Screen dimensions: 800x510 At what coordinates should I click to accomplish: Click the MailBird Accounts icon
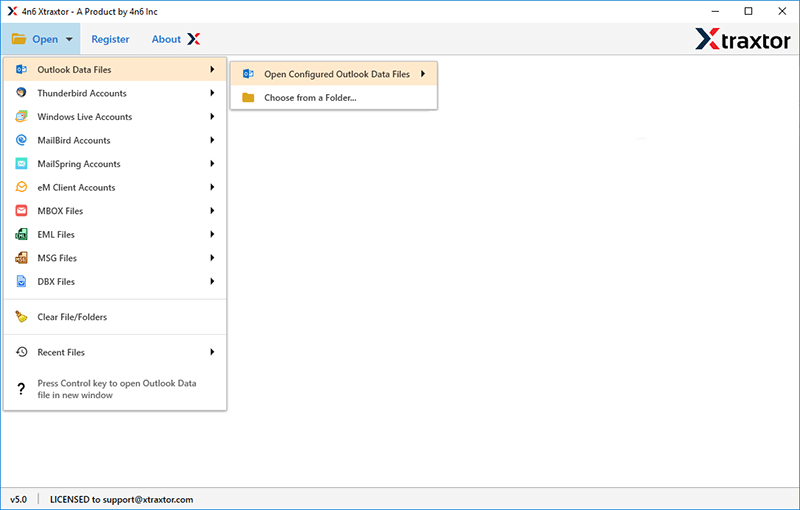pos(21,140)
